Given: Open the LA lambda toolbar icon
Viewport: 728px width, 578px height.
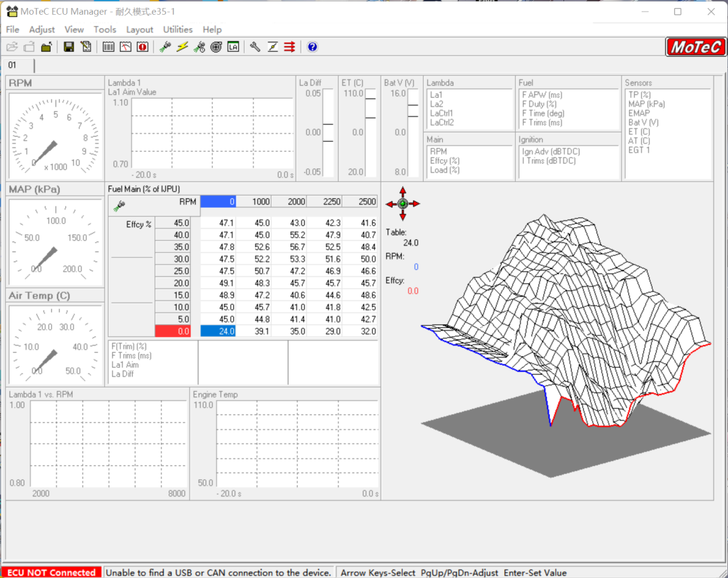Looking at the screenshot, I should coord(233,47).
